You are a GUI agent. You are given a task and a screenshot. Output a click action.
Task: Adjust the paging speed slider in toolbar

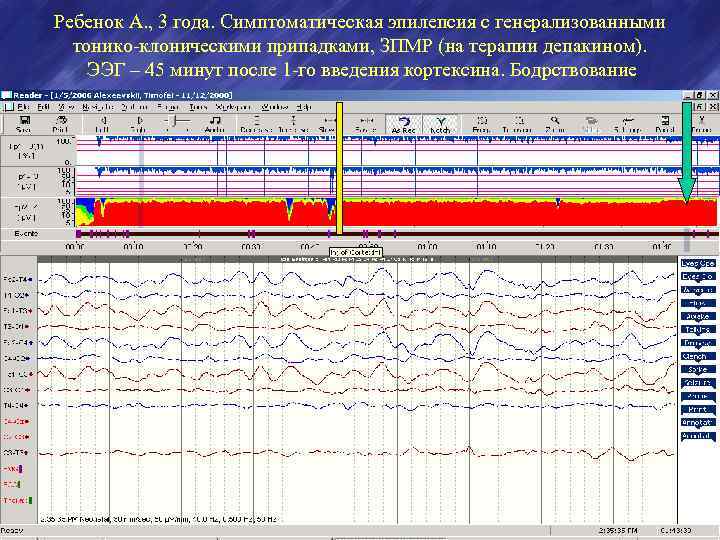coord(177,121)
